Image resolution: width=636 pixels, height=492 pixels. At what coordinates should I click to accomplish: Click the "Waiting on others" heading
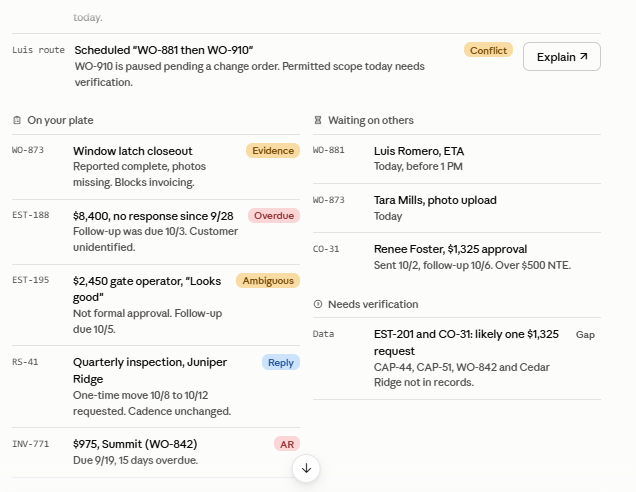371,120
